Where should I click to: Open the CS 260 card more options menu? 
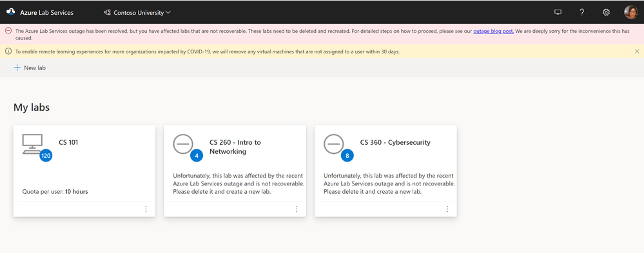297,209
